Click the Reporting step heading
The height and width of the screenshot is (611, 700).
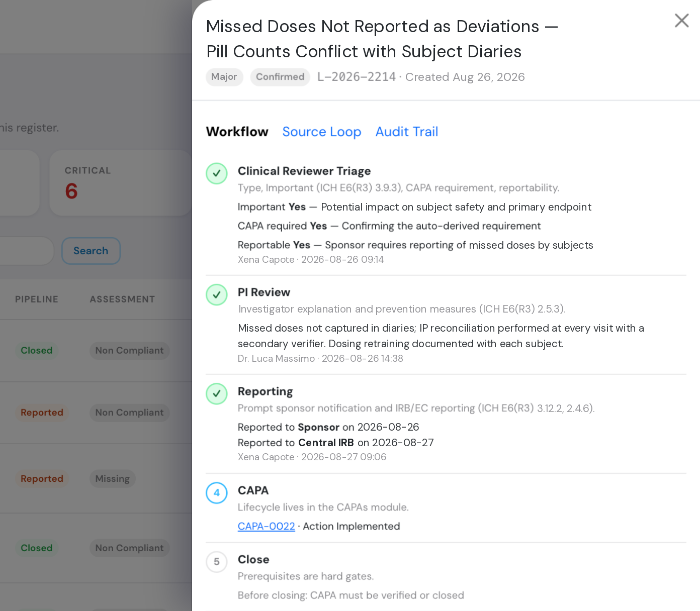point(266,391)
